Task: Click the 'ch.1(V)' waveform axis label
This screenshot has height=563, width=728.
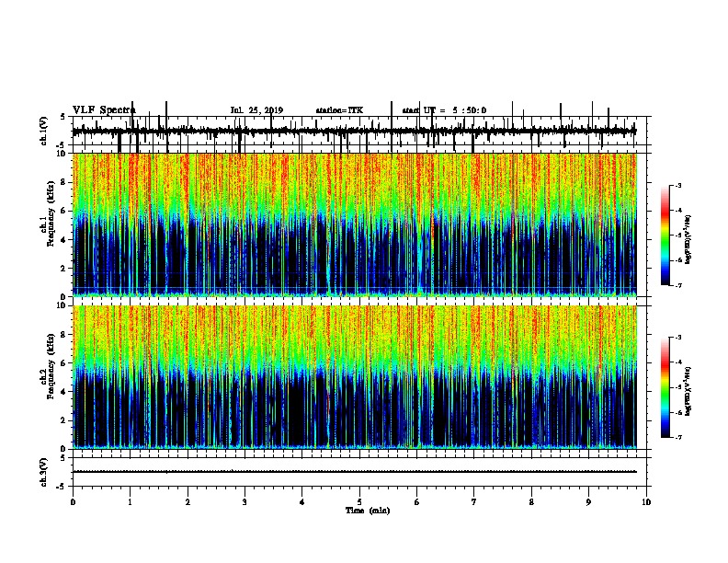Action: (44, 131)
